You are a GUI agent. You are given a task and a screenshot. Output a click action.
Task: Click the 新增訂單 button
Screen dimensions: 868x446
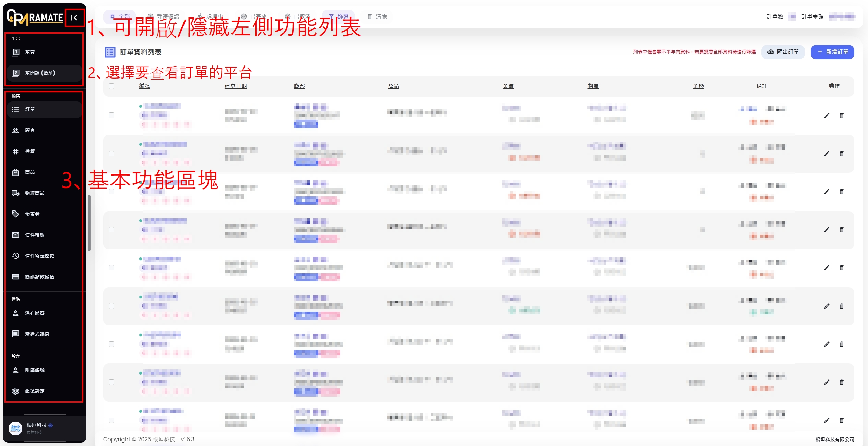832,52
